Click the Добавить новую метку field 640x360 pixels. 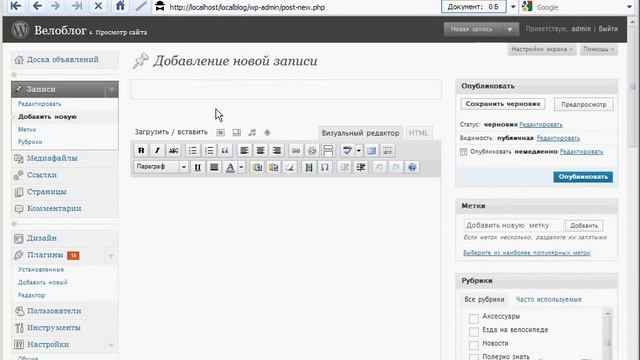pyautogui.click(x=513, y=225)
